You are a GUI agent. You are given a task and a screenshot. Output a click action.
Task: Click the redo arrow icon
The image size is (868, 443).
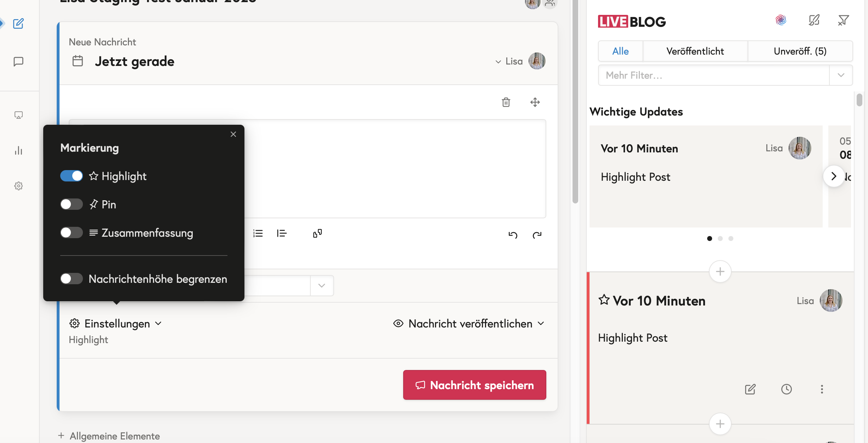pos(537,235)
